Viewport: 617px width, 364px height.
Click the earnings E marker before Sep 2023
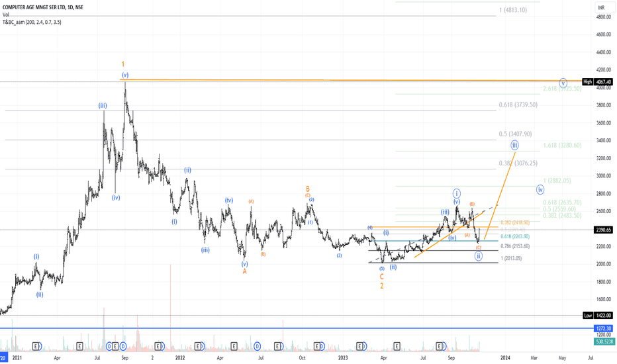point(439,346)
